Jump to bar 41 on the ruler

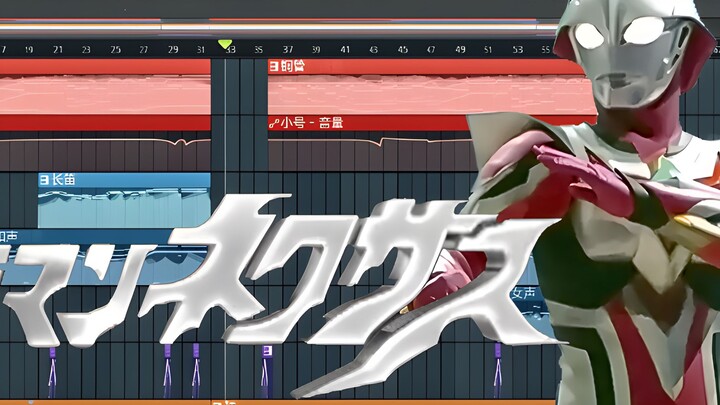pyautogui.click(x=345, y=50)
